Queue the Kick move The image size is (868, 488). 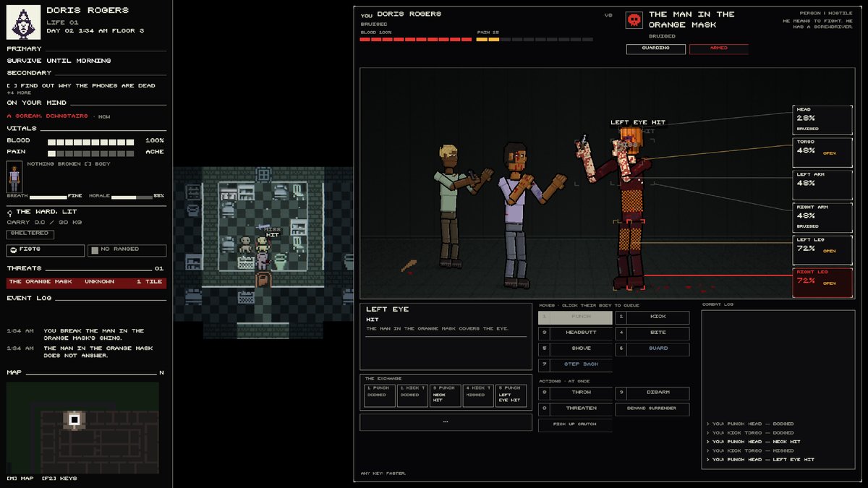pos(652,317)
